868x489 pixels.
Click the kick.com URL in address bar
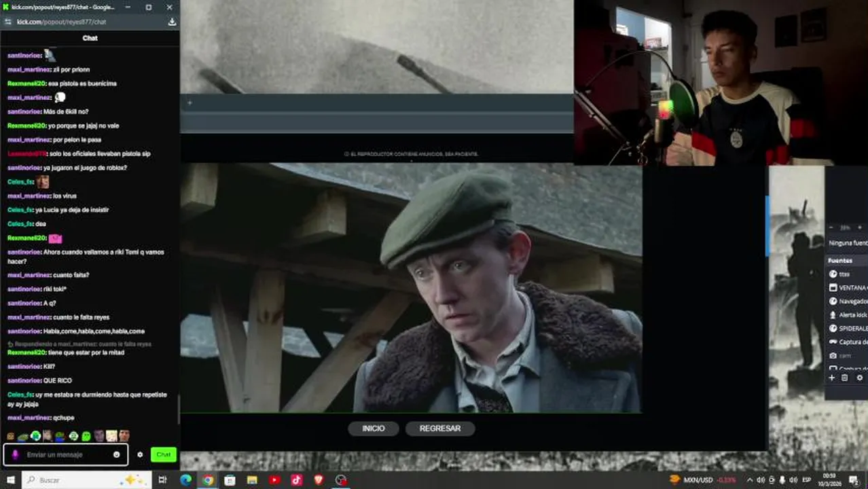point(61,22)
